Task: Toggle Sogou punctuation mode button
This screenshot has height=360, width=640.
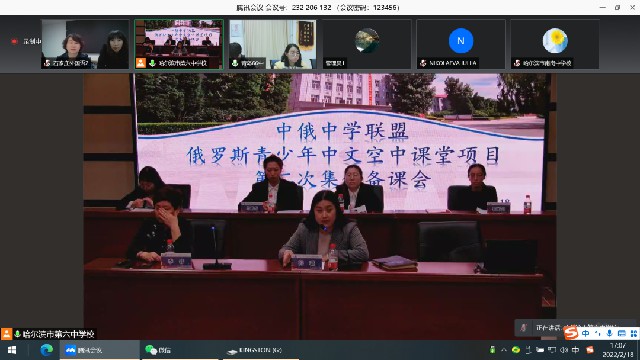Action: click(598, 333)
